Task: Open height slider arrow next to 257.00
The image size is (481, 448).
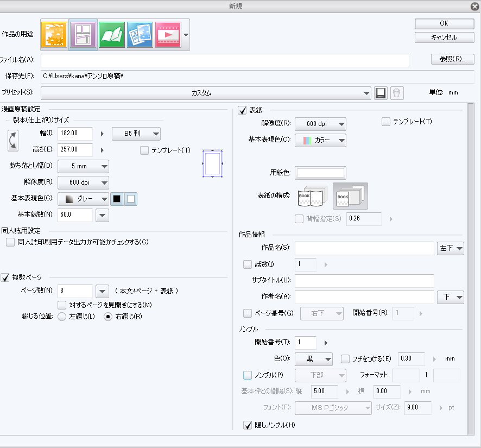Action: pyautogui.click(x=102, y=150)
